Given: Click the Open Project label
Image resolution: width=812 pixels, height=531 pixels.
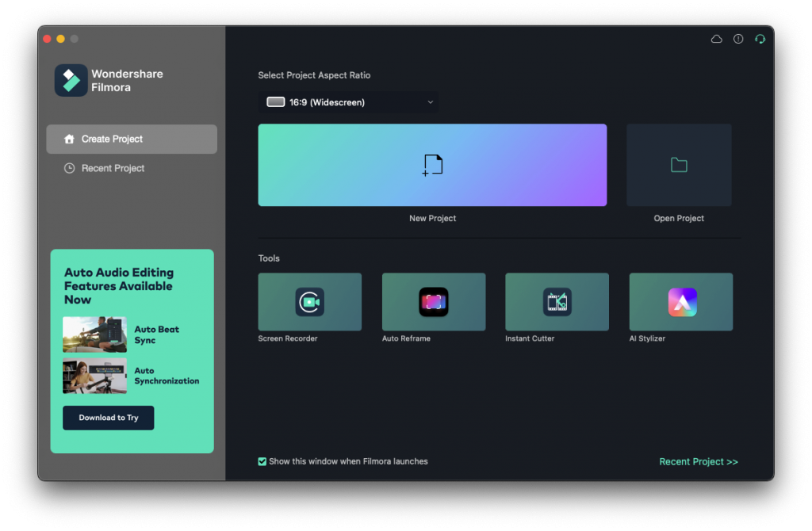Looking at the screenshot, I should [x=679, y=219].
